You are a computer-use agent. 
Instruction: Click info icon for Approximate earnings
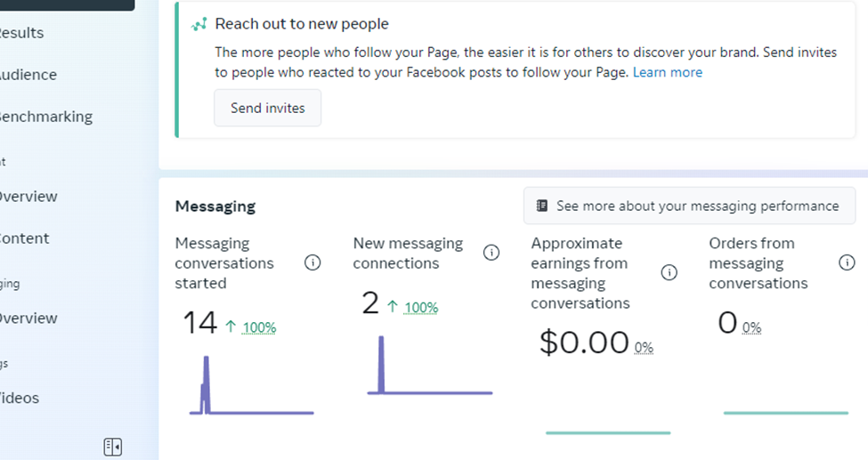click(x=669, y=272)
